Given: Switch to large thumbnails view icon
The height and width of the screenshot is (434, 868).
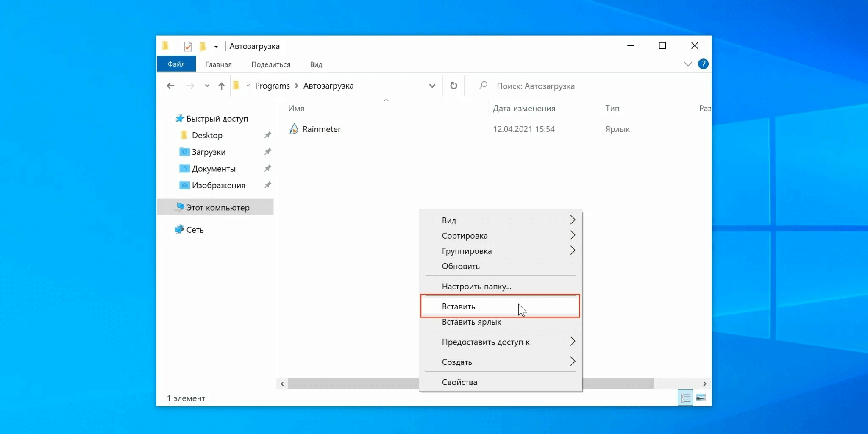Looking at the screenshot, I should [x=701, y=398].
